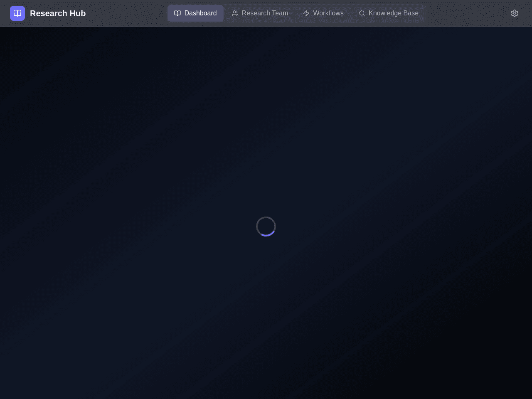Image resolution: width=532 pixels, height=399 pixels.
Task: Click the Research Hub book logo icon
Action: point(17,13)
